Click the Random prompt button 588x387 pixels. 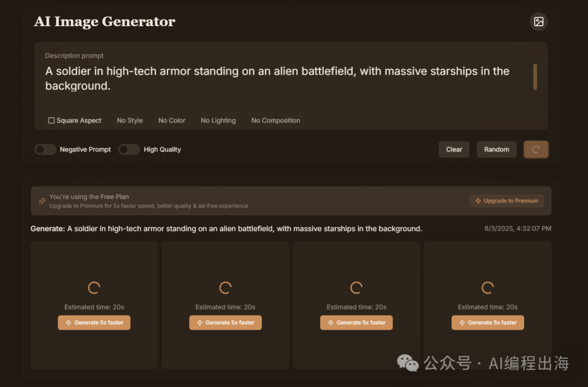pos(497,149)
